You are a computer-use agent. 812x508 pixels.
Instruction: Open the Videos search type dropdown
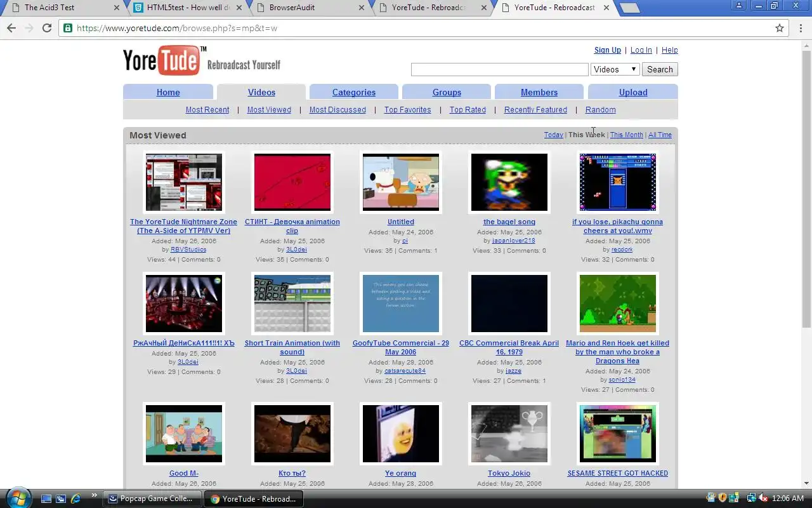click(x=615, y=69)
